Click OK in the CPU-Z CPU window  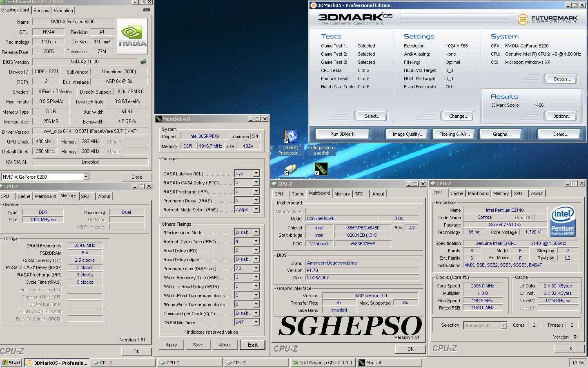[x=569, y=348]
